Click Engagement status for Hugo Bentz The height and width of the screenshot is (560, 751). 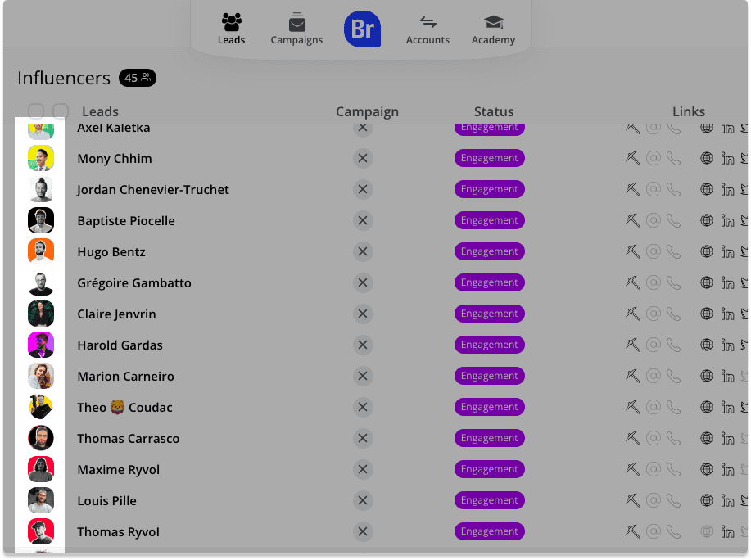[x=490, y=251]
